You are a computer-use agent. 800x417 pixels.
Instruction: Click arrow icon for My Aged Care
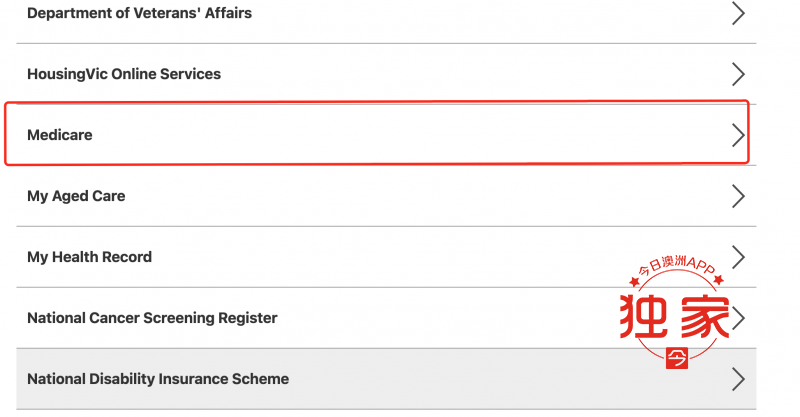click(738, 196)
